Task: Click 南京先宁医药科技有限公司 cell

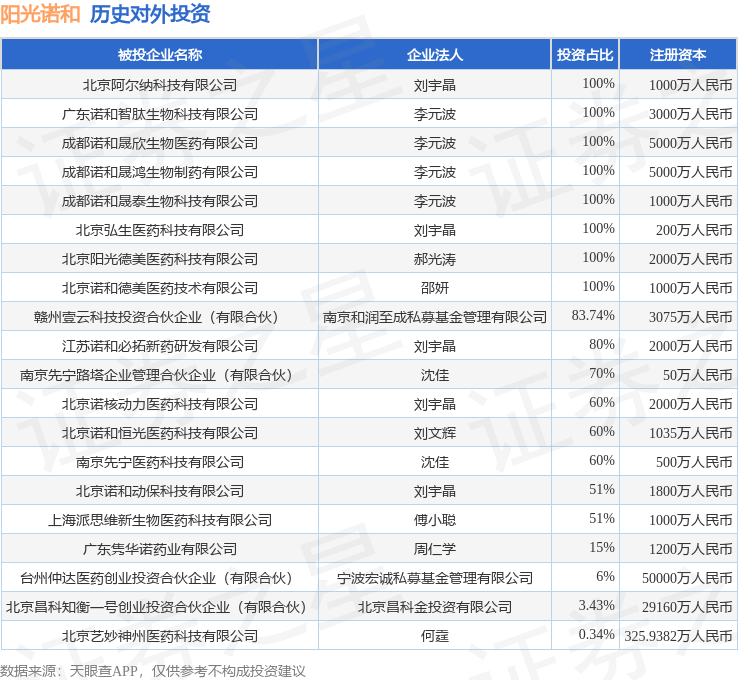Action: [160, 462]
